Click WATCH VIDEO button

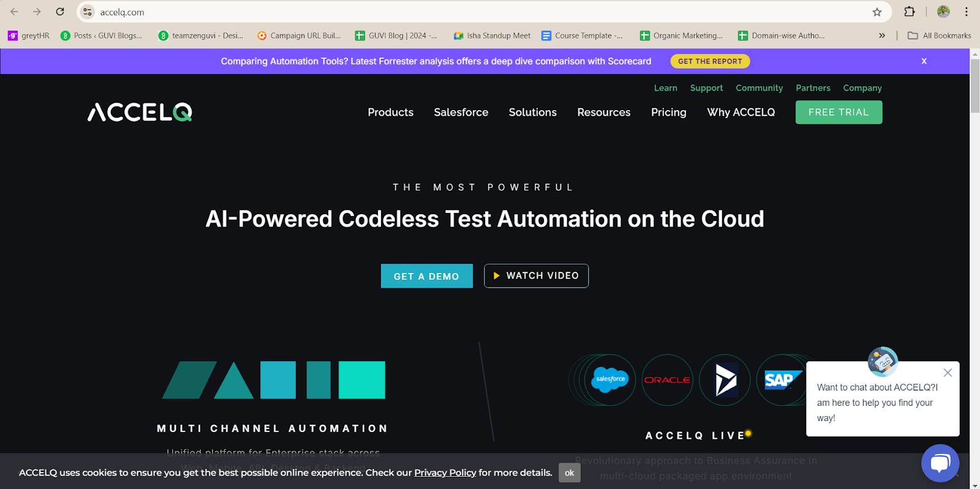[x=536, y=276]
